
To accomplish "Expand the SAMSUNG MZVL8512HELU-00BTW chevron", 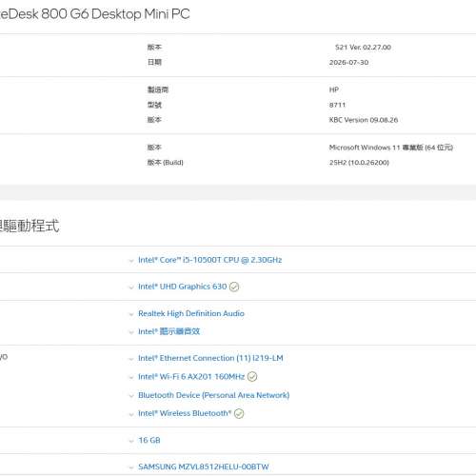I will [131, 467].
